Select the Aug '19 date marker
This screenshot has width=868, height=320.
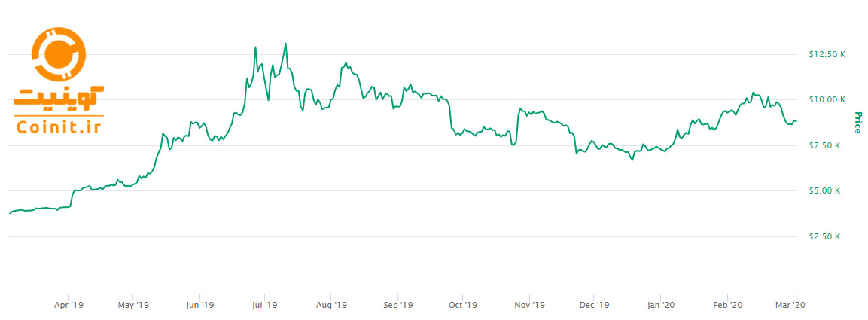click(331, 306)
